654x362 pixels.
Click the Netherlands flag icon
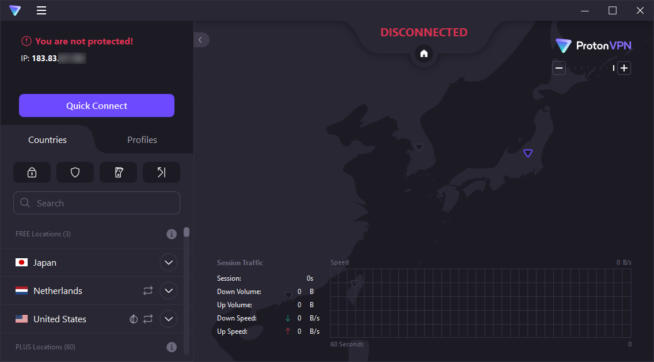22,291
